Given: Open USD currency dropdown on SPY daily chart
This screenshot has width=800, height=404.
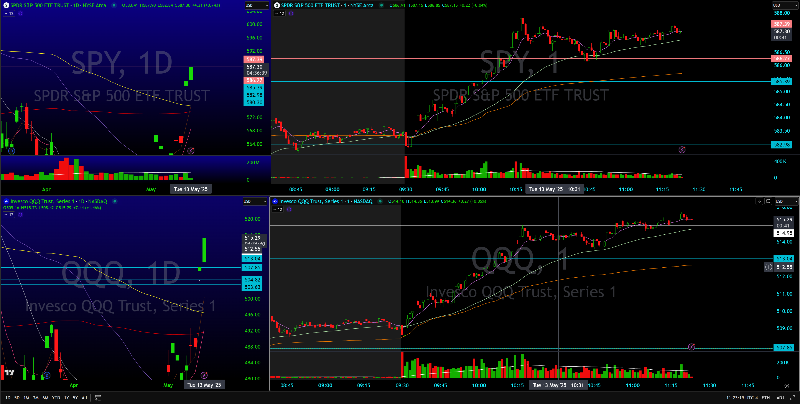Looking at the screenshot, I should click(x=257, y=6).
